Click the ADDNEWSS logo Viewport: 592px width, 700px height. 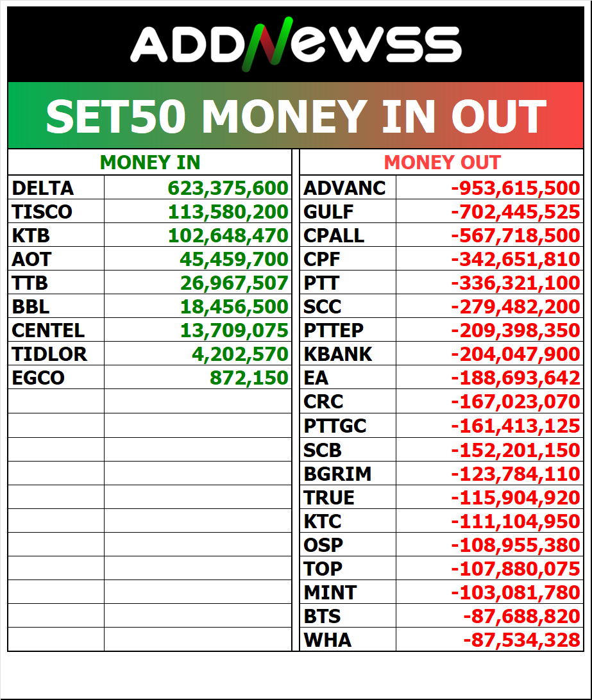tap(296, 46)
